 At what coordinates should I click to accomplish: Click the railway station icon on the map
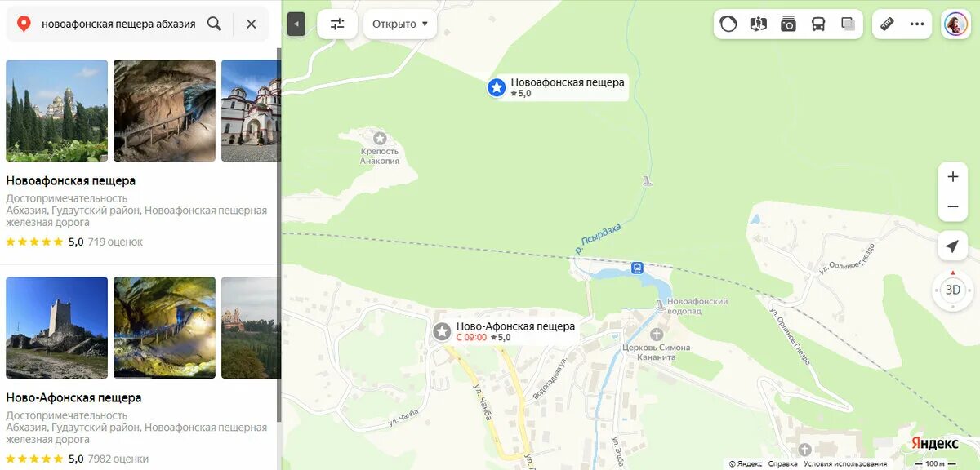tap(637, 267)
